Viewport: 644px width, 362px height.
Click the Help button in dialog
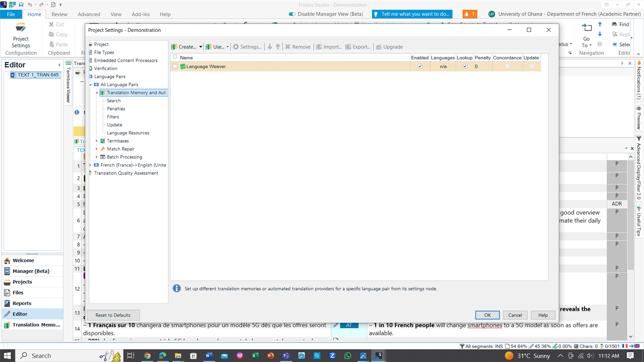[543, 315]
